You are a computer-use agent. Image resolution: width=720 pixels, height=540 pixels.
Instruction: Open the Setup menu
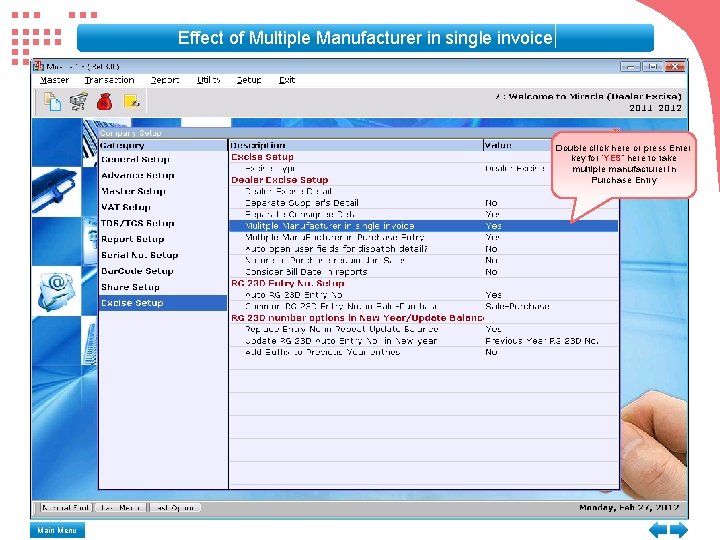pos(249,80)
